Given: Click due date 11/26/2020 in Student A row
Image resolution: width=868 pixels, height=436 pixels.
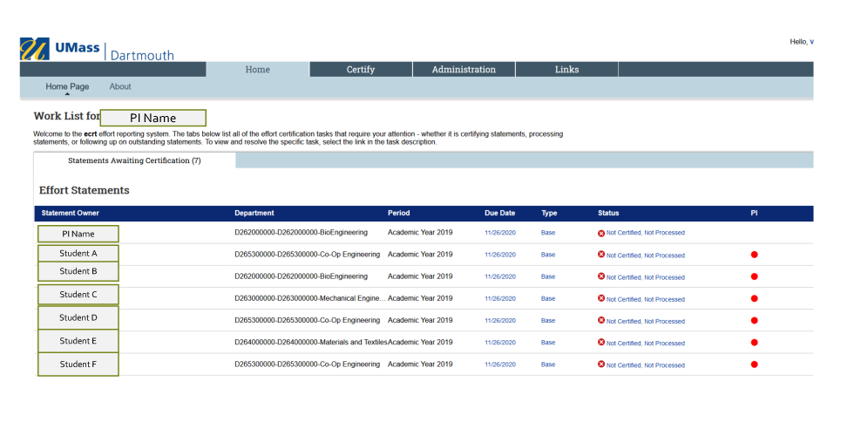Looking at the screenshot, I should tap(500, 255).
